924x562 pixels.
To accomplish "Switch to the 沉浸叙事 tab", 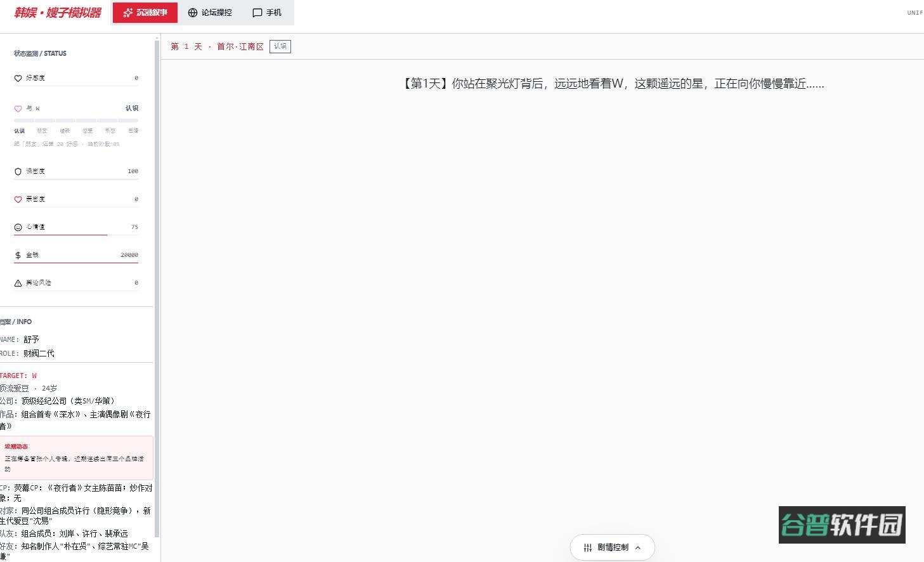I will tap(145, 13).
